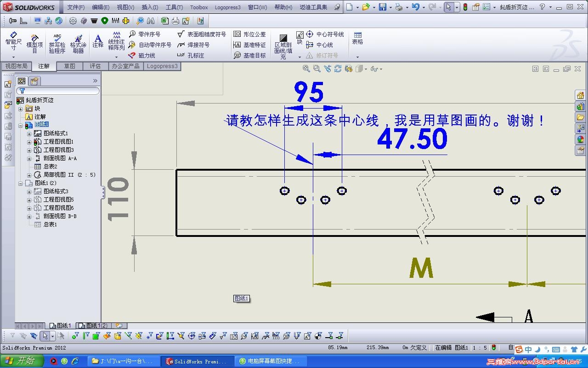Open the 文件(F) menu
Viewport: 588px width, 368px height.
point(76,7)
